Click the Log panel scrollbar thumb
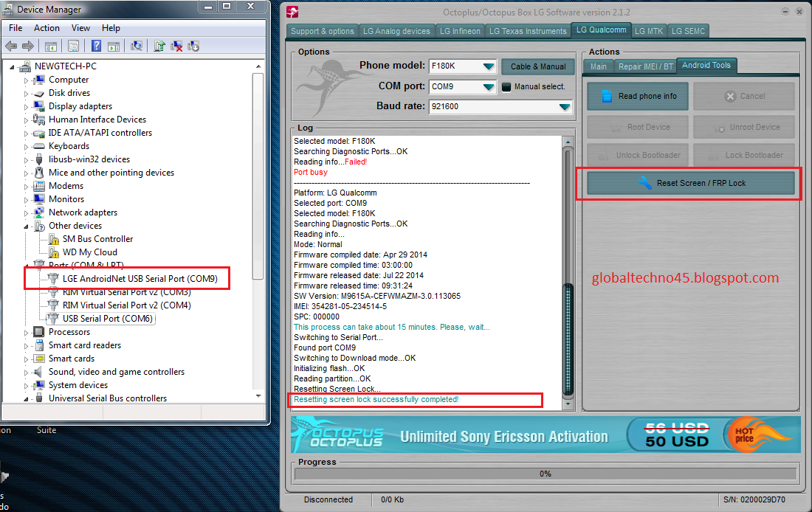 click(568, 339)
